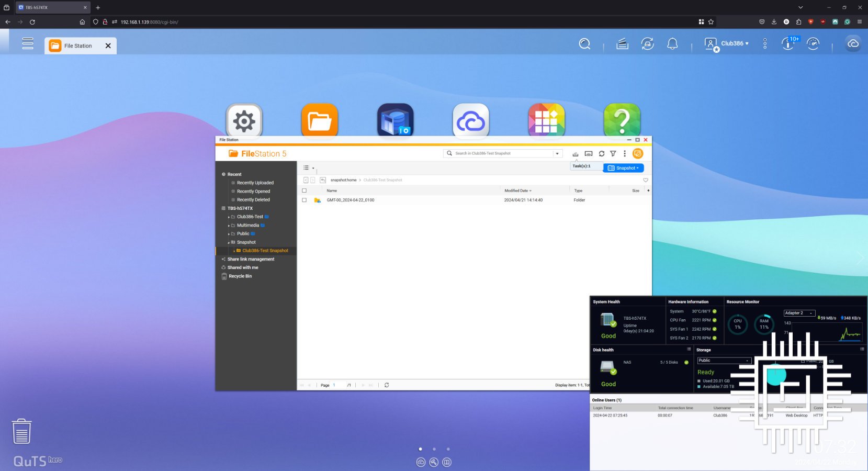The image size is (868, 471).
Task: Expand Public folder tree node
Action: [x=229, y=234]
